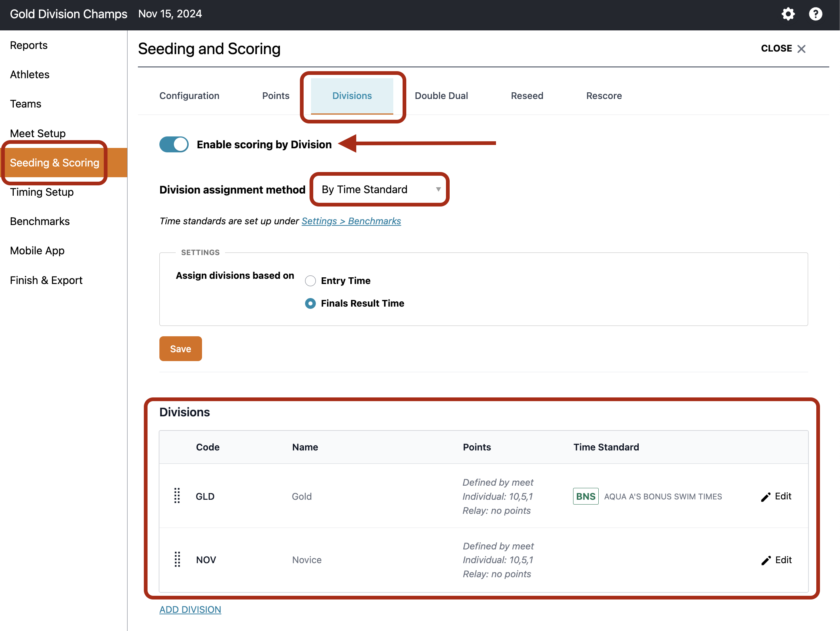Image resolution: width=840 pixels, height=631 pixels.
Task: Open Teams in the sidebar
Action: 26,104
